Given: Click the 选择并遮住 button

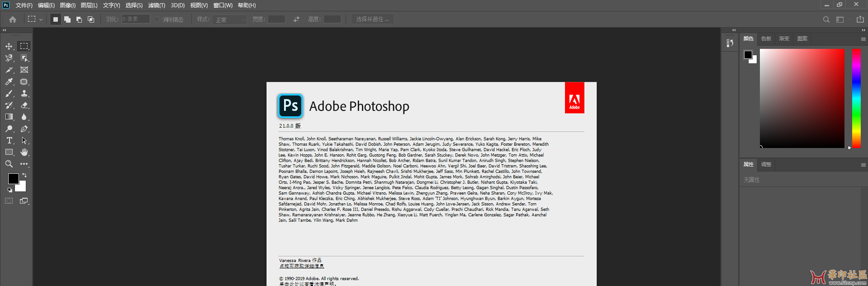Looking at the screenshot, I should coord(372,19).
